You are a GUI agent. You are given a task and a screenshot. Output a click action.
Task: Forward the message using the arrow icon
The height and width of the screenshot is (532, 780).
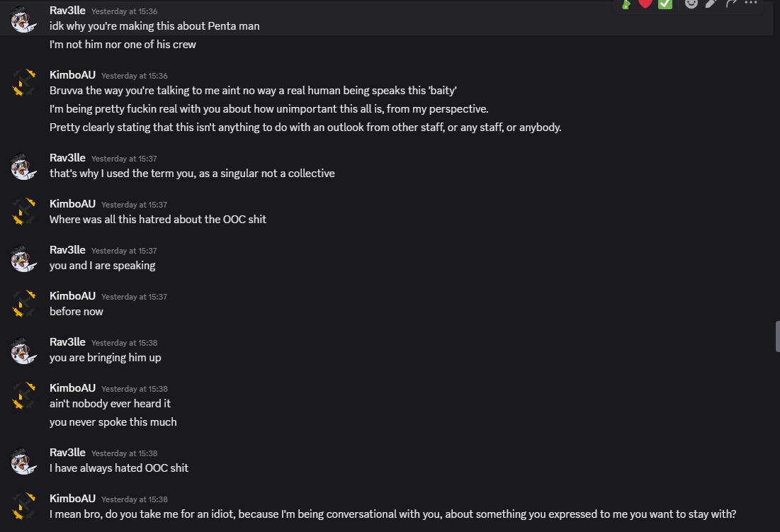tap(731, 4)
